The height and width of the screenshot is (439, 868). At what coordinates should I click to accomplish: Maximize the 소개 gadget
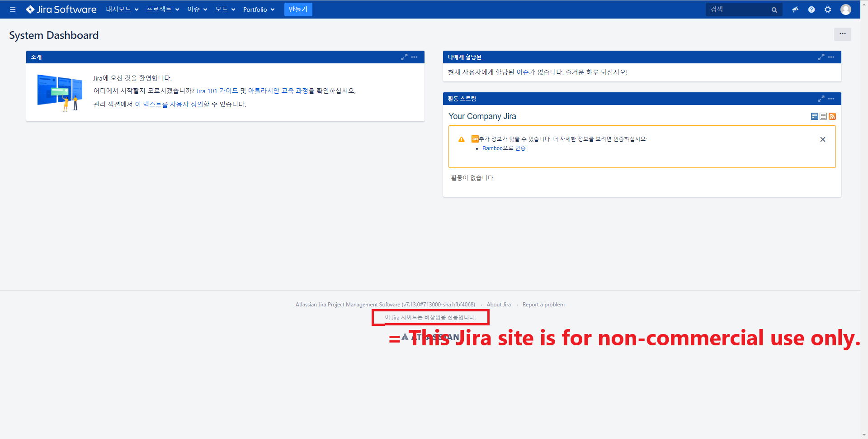tap(404, 57)
